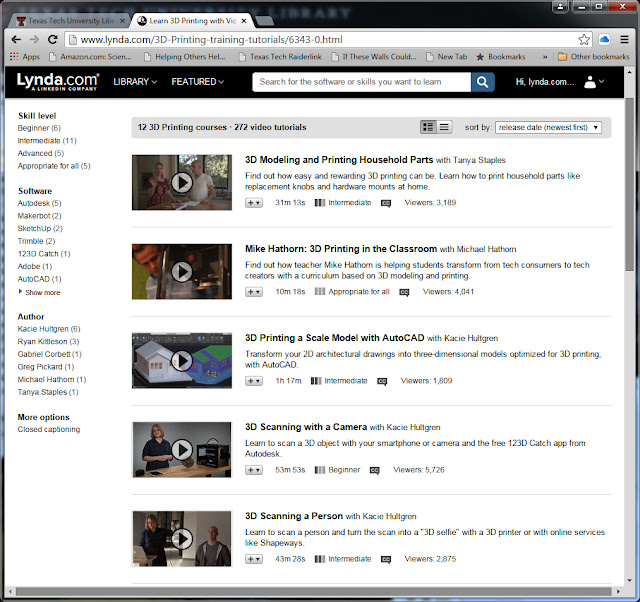The image size is (640, 602).
Task: Click closed caption icon for Scanning a Person
Action: click(386, 560)
